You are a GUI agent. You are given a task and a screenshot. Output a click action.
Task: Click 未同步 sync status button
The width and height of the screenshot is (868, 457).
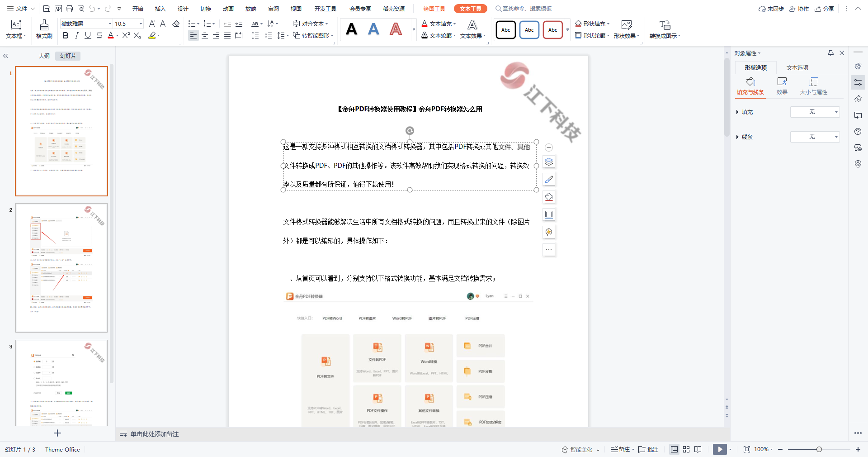771,9
